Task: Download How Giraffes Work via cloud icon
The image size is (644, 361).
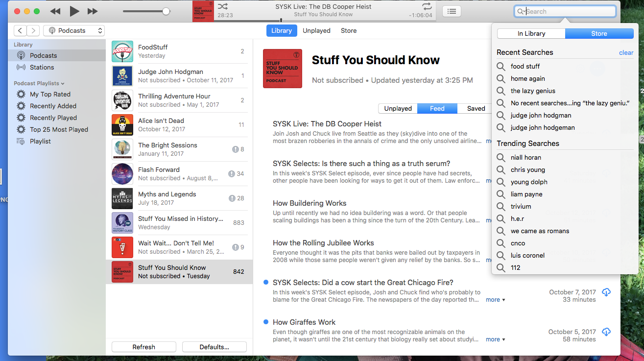Action: pyautogui.click(x=606, y=332)
